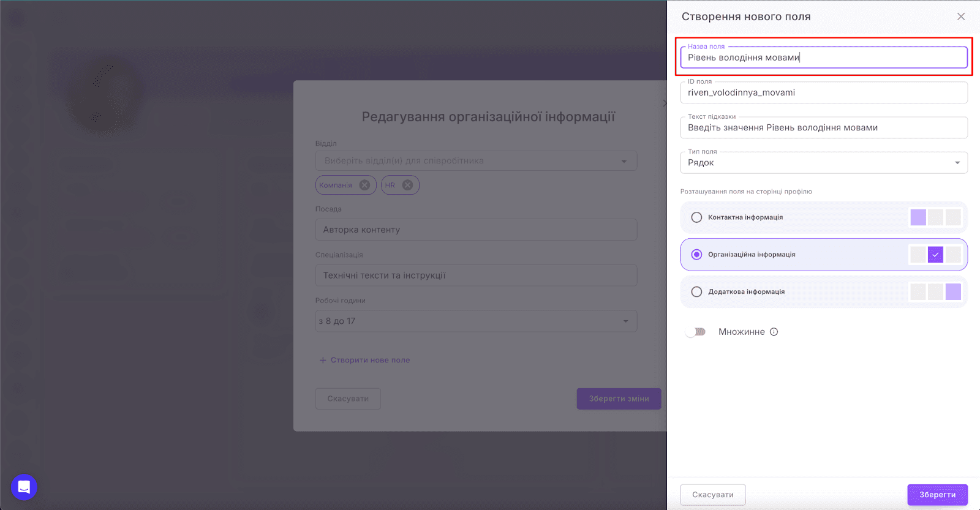The width and height of the screenshot is (980, 510).
Task: Open the Робочі години dropdown
Action: point(476,321)
